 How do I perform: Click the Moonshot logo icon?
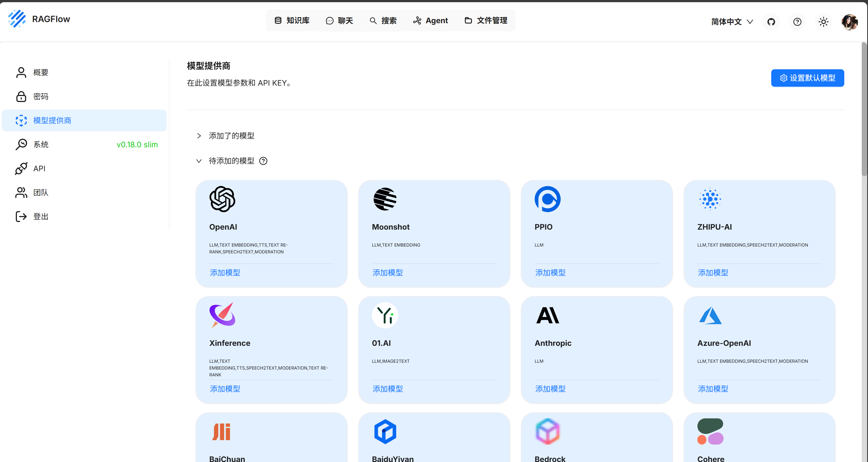(x=385, y=199)
